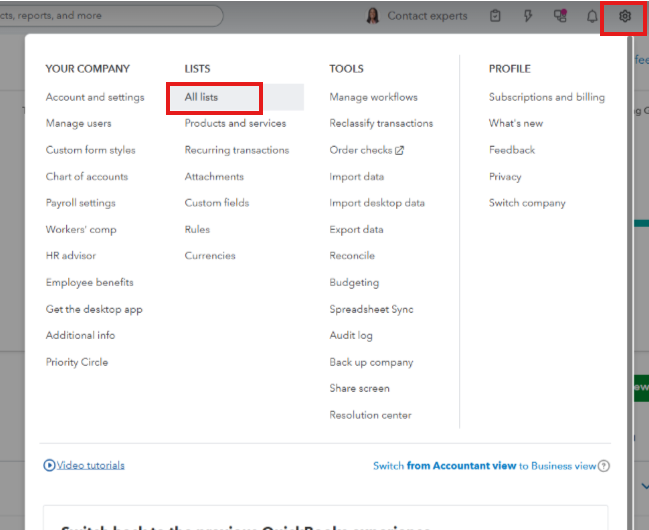Open Account and settings
This screenshot has width=649, height=530.
tap(95, 97)
